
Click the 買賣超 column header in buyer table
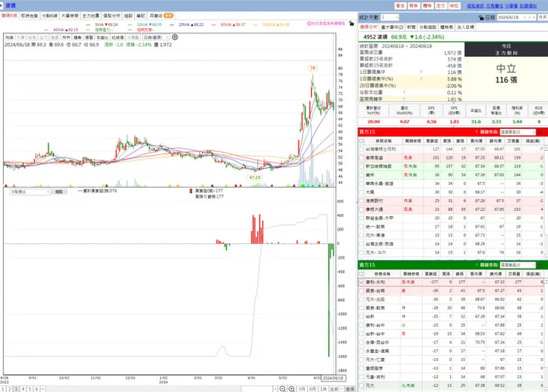coord(432,141)
